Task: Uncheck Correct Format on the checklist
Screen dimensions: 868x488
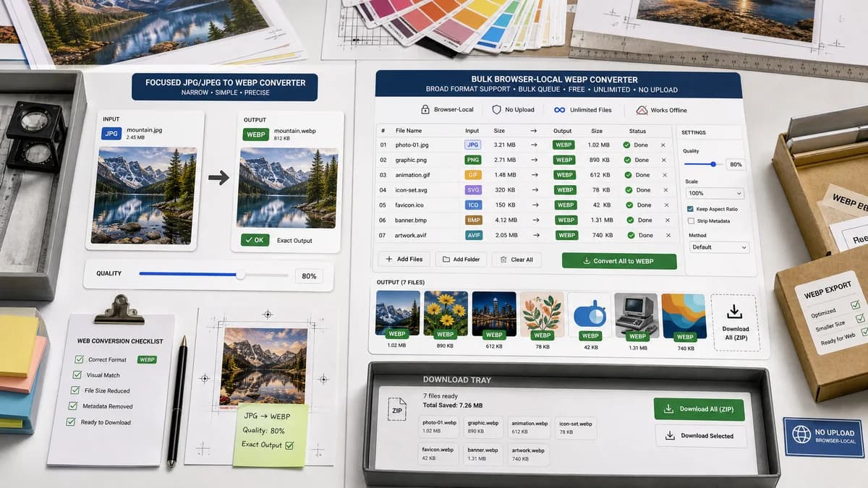Action: (79, 359)
